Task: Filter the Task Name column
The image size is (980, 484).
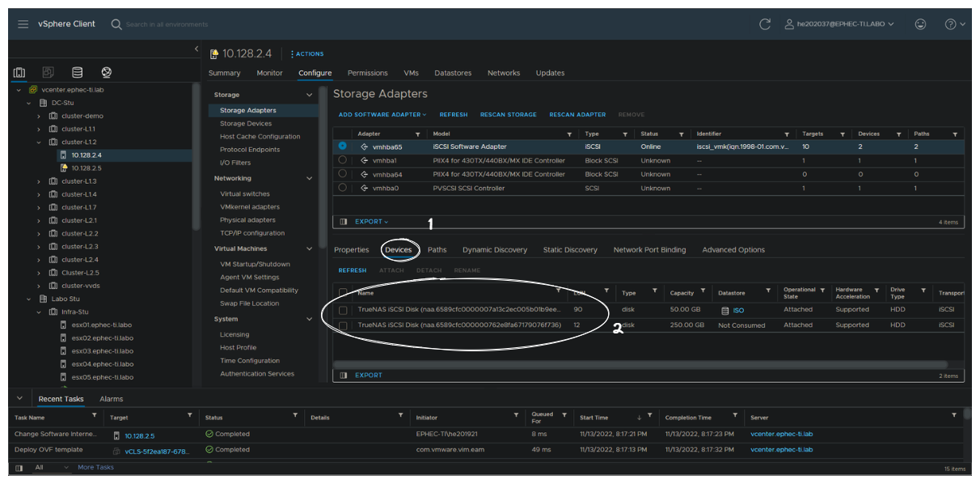Action: click(94, 416)
